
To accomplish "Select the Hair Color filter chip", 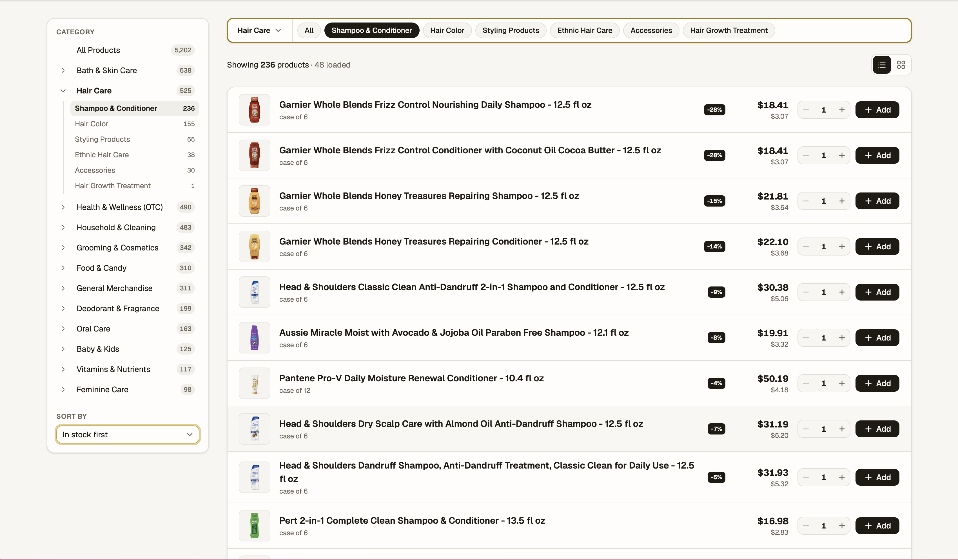I will (447, 30).
